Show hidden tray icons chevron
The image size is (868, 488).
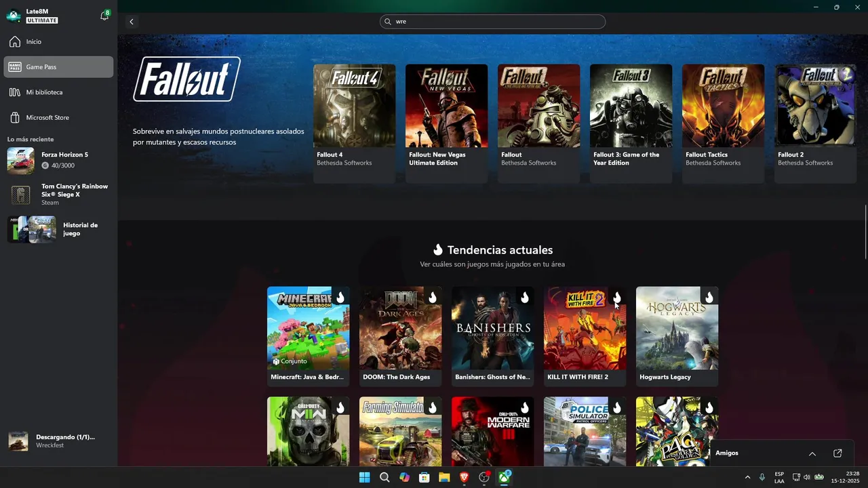[x=748, y=477]
